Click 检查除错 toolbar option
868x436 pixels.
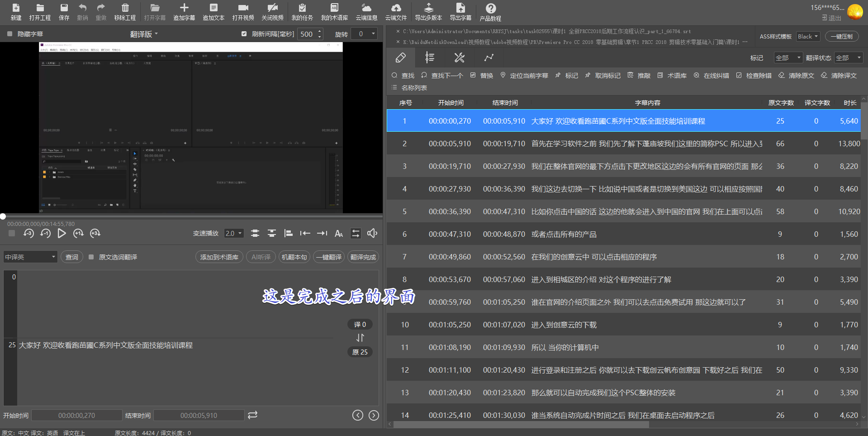pyautogui.click(x=754, y=76)
